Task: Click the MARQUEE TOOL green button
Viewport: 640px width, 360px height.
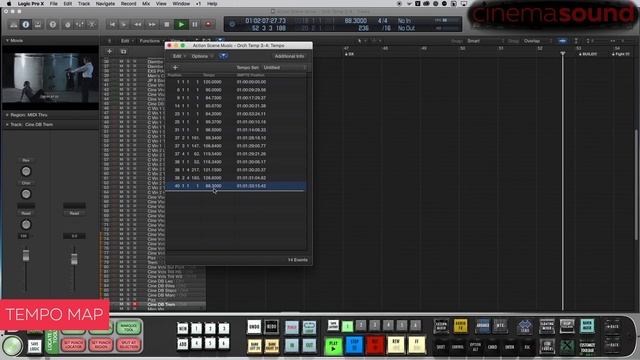Action: (129, 327)
